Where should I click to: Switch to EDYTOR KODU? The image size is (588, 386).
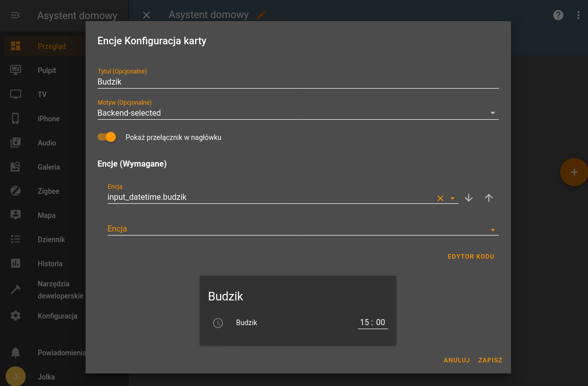click(471, 257)
